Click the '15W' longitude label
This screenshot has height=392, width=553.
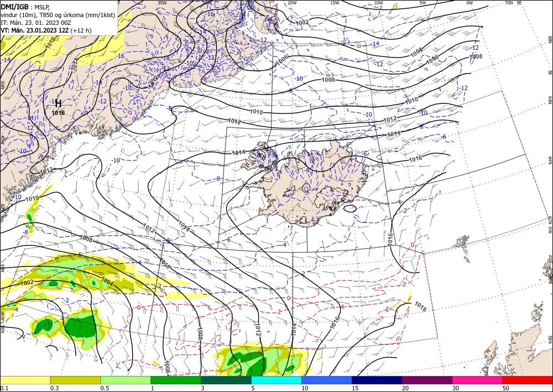tap(335, 3)
